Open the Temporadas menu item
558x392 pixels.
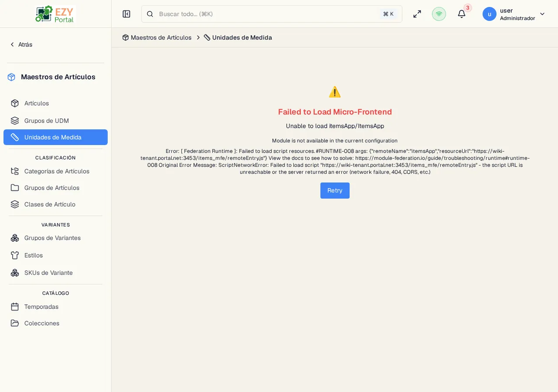pyautogui.click(x=55, y=307)
